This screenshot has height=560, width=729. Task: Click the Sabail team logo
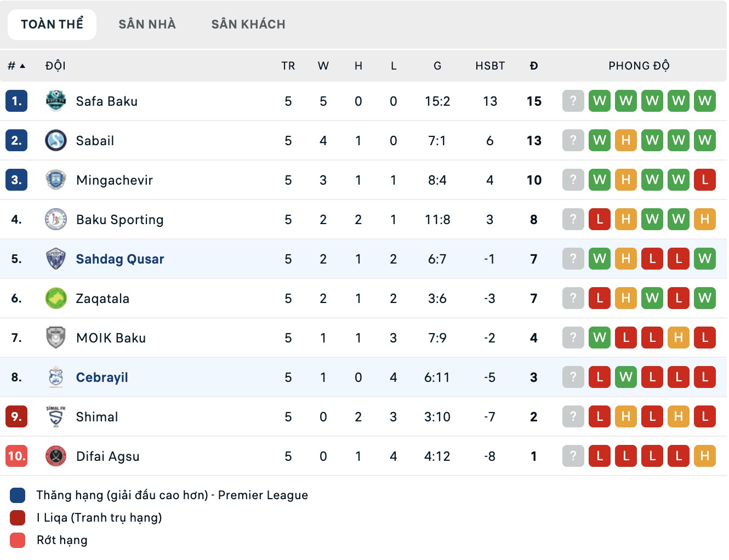[x=56, y=141]
